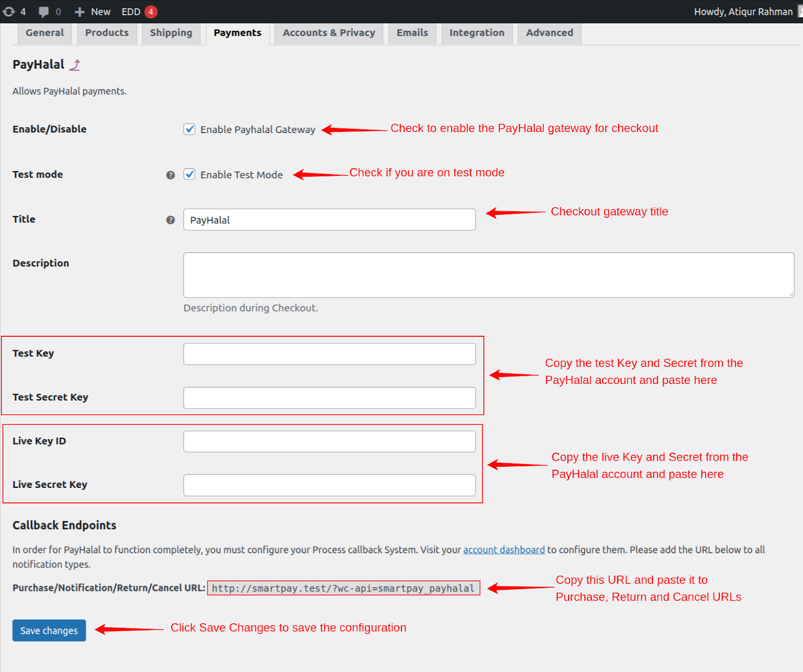This screenshot has width=803, height=672.
Task: Open the account dashboard link
Action: [504, 550]
